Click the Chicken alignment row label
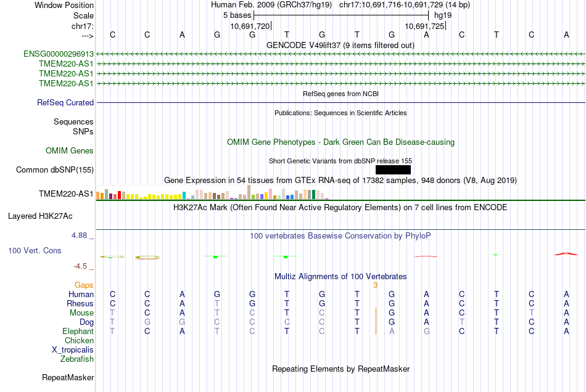The height and width of the screenshot is (392, 586). pos(79,340)
